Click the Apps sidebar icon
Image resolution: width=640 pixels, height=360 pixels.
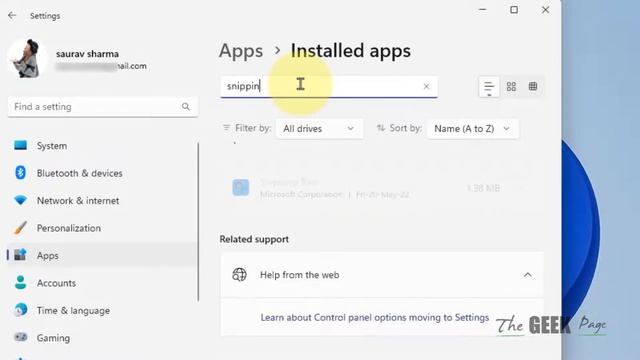(20, 255)
